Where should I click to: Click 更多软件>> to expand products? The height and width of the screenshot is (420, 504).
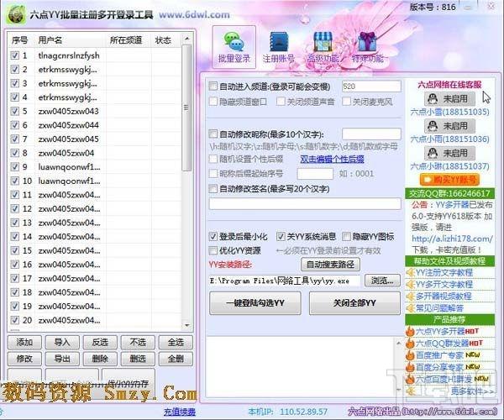[x=470, y=391]
